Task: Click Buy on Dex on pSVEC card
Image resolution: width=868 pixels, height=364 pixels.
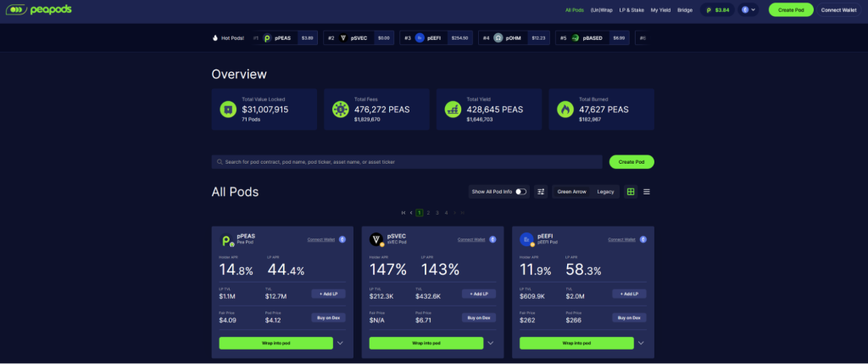Action: (x=479, y=318)
